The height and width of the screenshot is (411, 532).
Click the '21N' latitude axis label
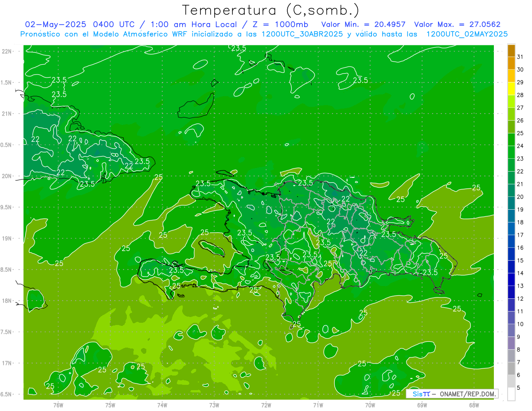tap(8, 114)
